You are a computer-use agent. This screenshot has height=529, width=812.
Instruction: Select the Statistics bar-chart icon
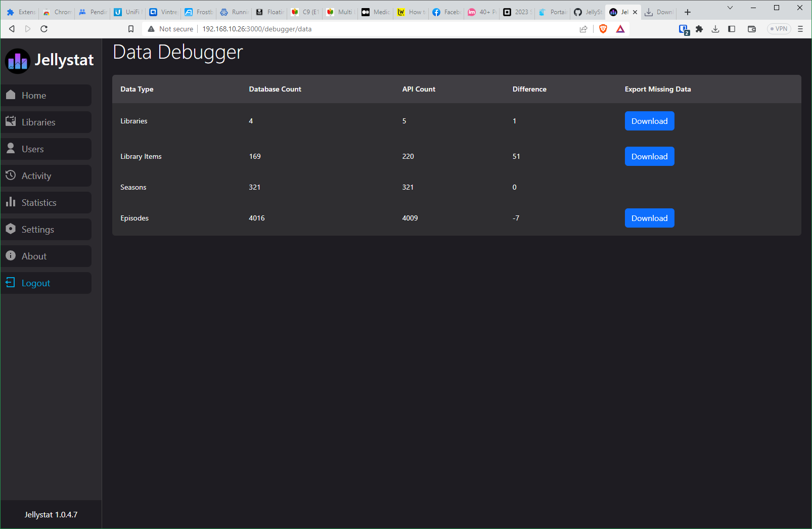[x=11, y=202]
